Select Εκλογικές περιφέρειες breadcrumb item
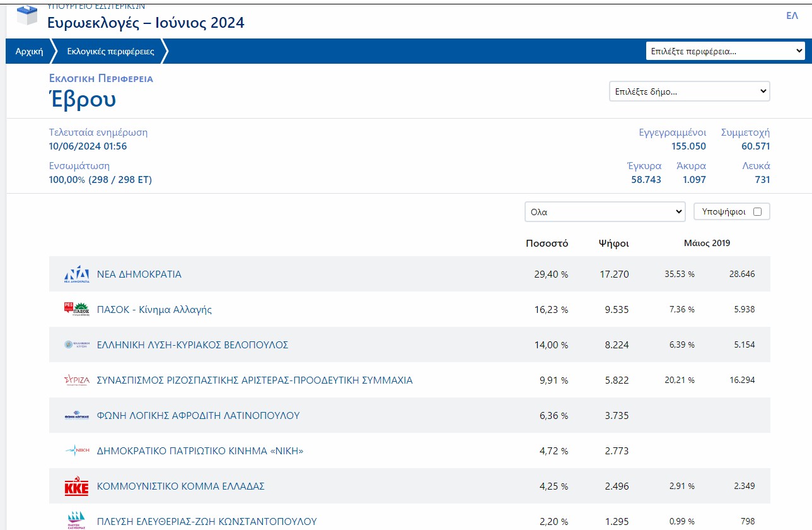This screenshot has height=530, width=812. (110, 51)
